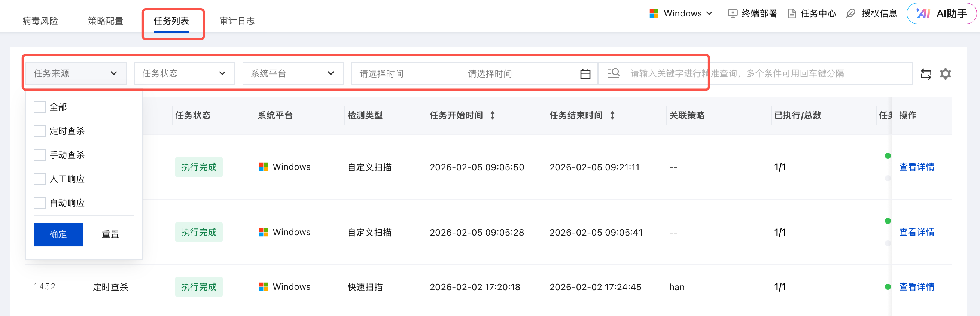Click the 自定义扫描 cell for 09:05:28 task
This screenshot has height=316, width=980.
(369, 232)
